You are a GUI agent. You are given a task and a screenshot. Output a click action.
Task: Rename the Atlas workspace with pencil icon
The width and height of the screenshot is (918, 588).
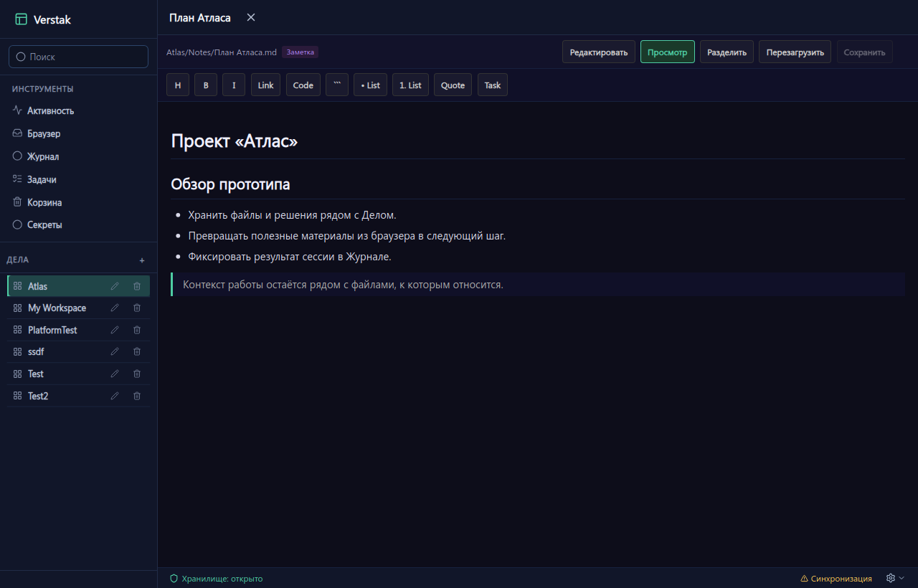[x=115, y=286]
